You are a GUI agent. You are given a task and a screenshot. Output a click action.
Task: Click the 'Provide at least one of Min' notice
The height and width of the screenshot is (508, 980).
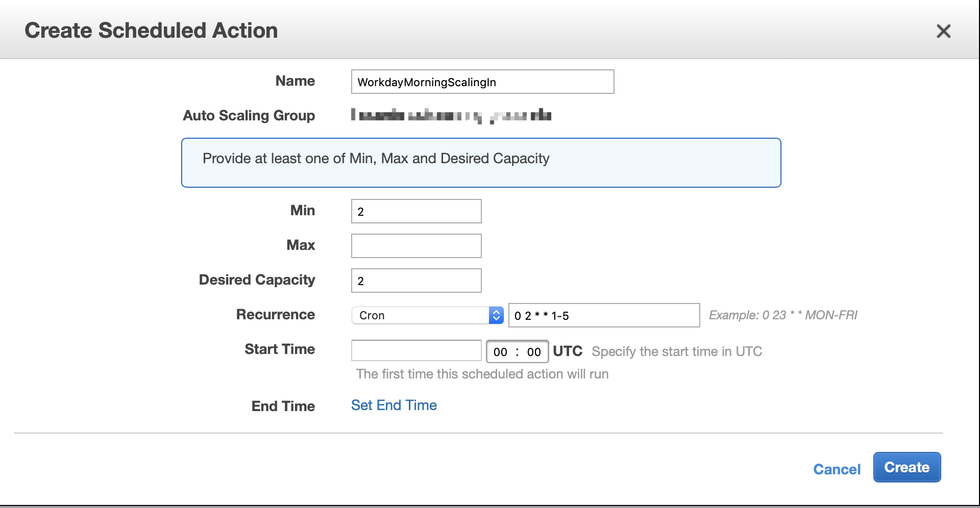click(x=481, y=163)
